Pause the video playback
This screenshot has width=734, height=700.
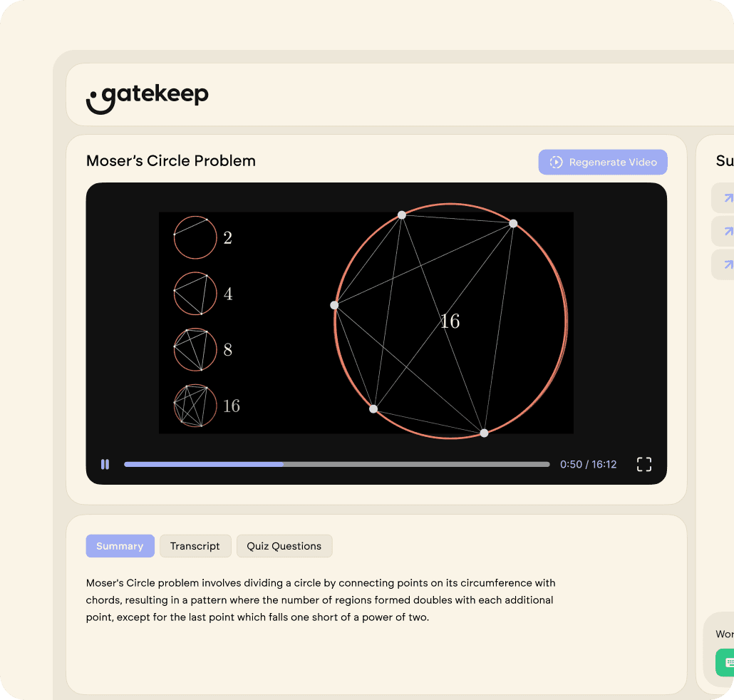click(105, 464)
